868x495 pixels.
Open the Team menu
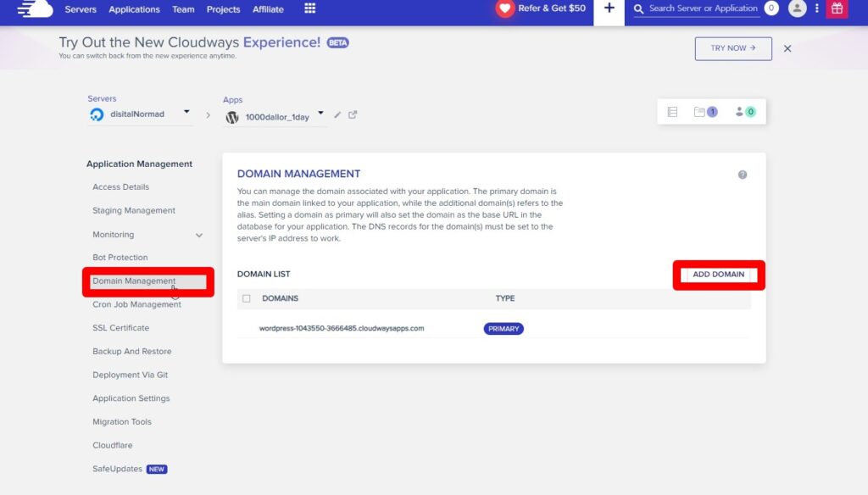(183, 9)
